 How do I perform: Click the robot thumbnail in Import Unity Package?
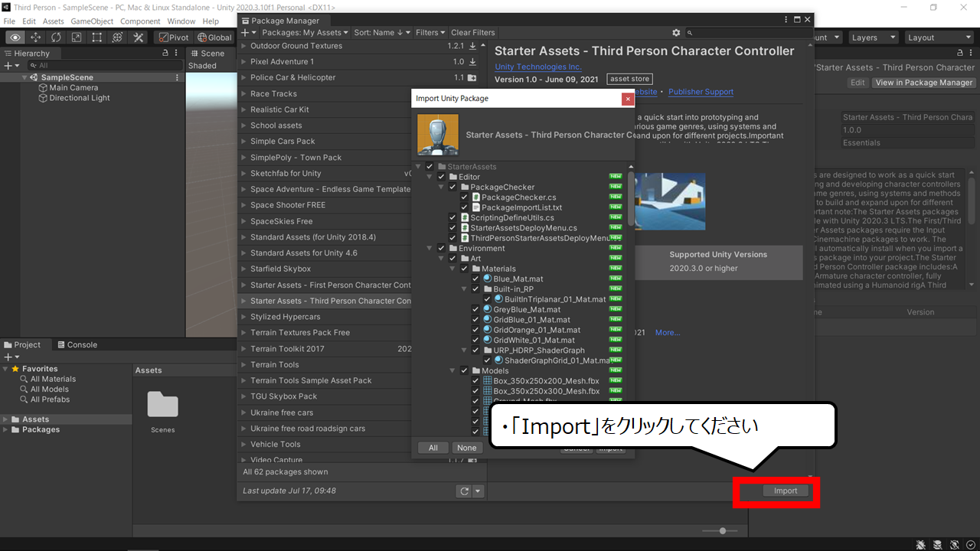click(438, 135)
